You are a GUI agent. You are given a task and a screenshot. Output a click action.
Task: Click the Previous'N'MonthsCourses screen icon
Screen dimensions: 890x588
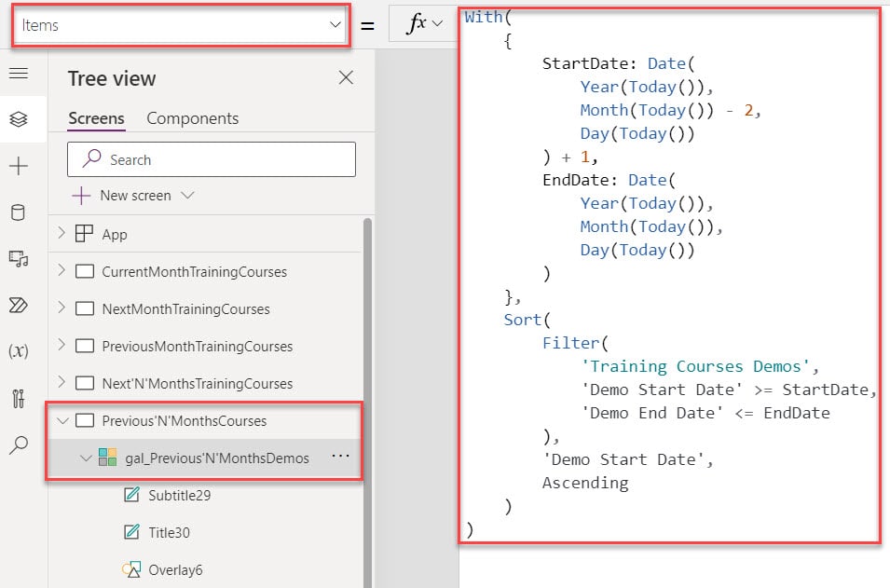pos(85,420)
